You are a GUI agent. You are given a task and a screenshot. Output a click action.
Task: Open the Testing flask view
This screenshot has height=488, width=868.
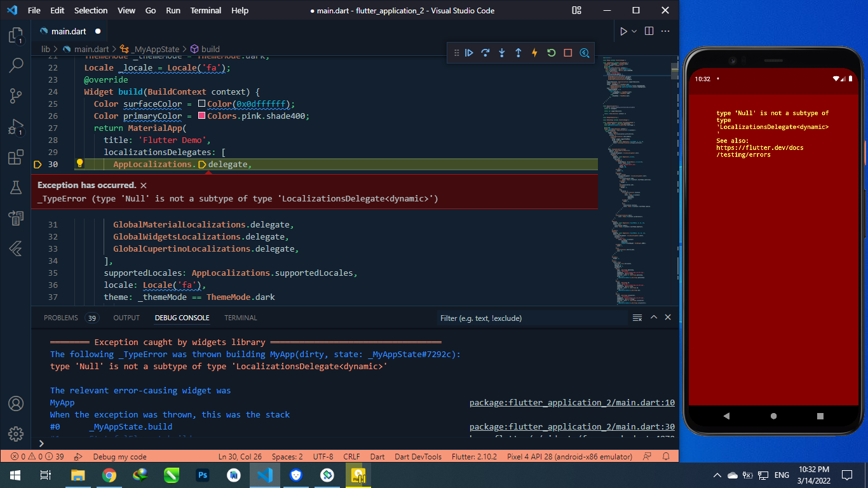click(16, 187)
